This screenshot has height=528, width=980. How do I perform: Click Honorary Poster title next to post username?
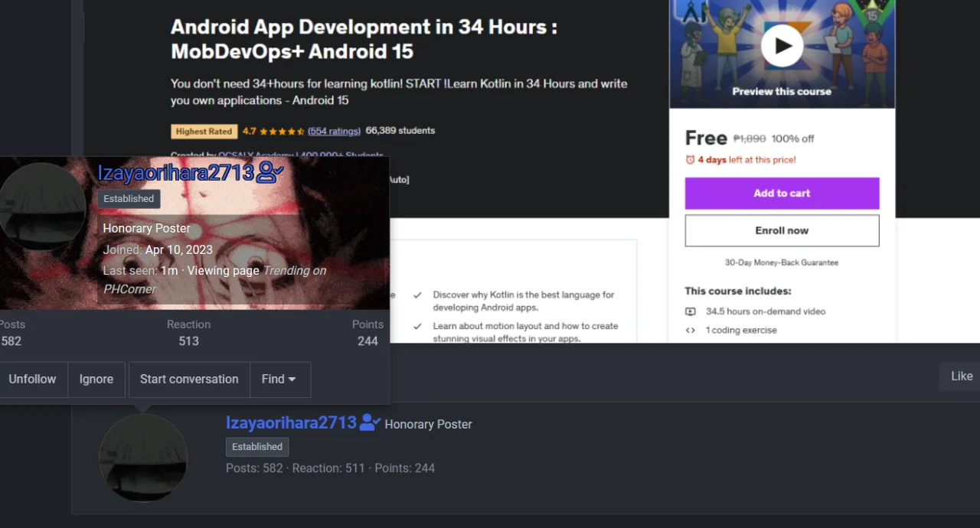coord(428,424)
